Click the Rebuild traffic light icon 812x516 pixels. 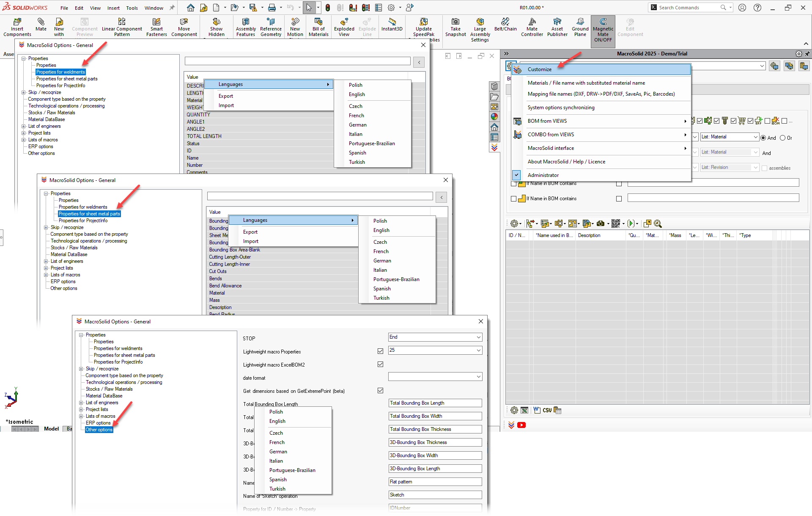(x=328, y=8)
